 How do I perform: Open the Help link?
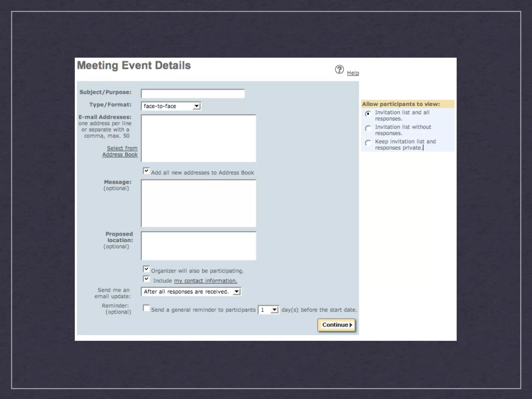click(353, 73)
